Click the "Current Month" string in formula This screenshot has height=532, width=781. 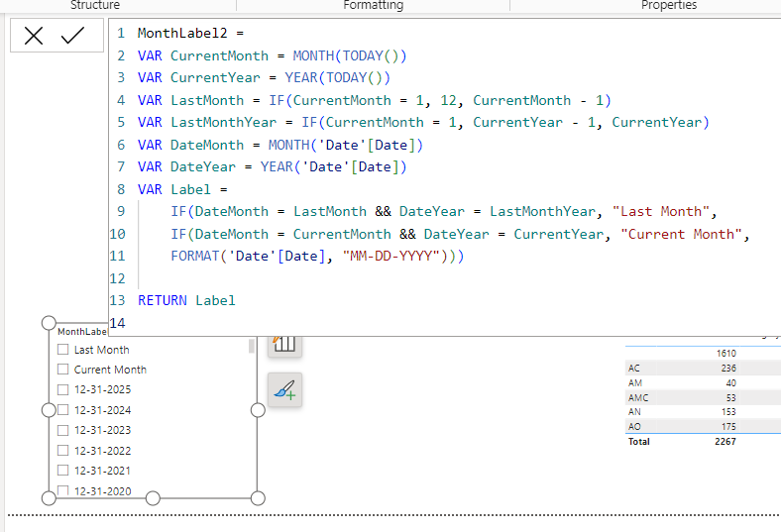coord(681,234)
